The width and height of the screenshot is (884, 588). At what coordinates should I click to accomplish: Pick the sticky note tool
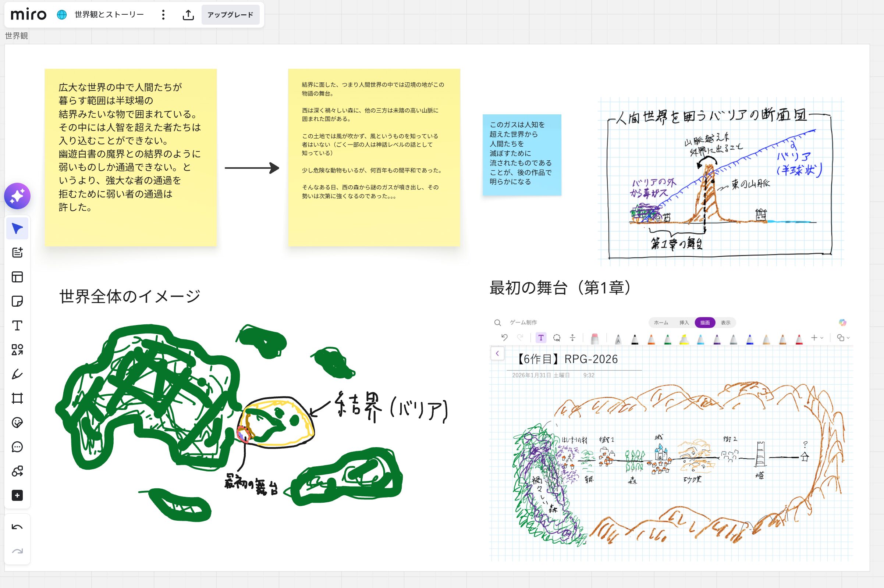pyautogui.click(x=17, y=301)
